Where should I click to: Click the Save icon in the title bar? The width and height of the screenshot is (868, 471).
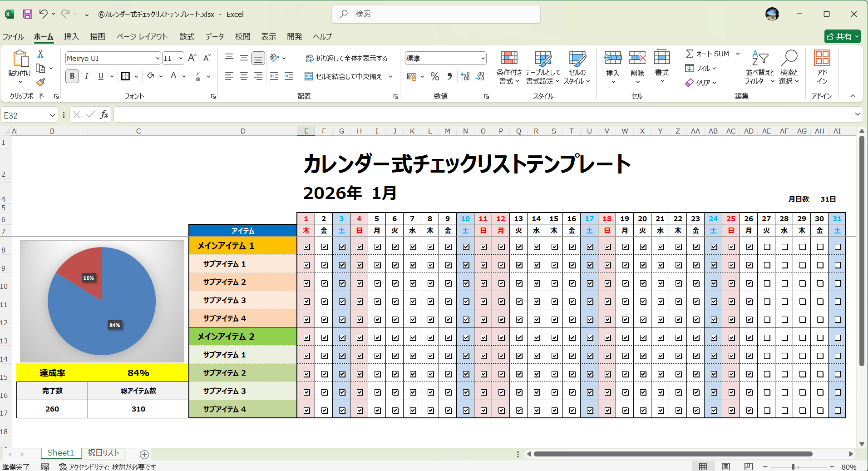click(x=27, y=14)
